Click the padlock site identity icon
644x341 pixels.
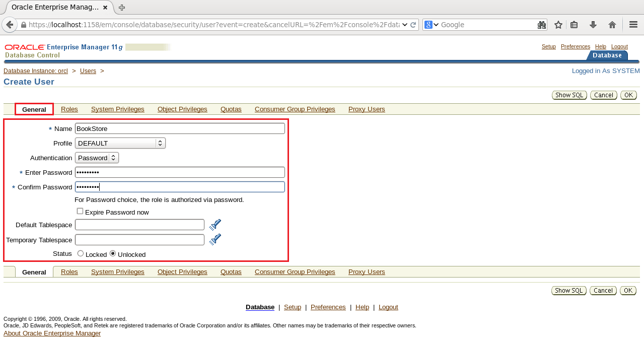point(23,25)
